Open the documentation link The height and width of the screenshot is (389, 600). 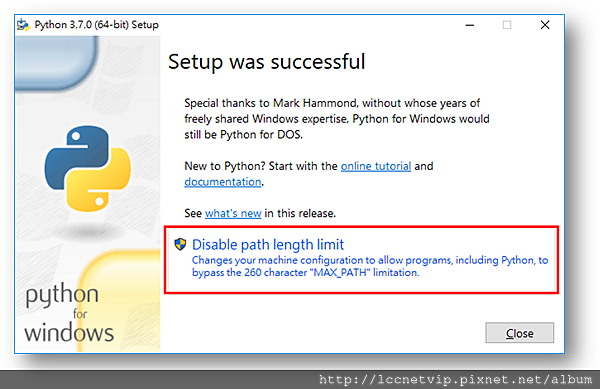click(x=223, y=182)
